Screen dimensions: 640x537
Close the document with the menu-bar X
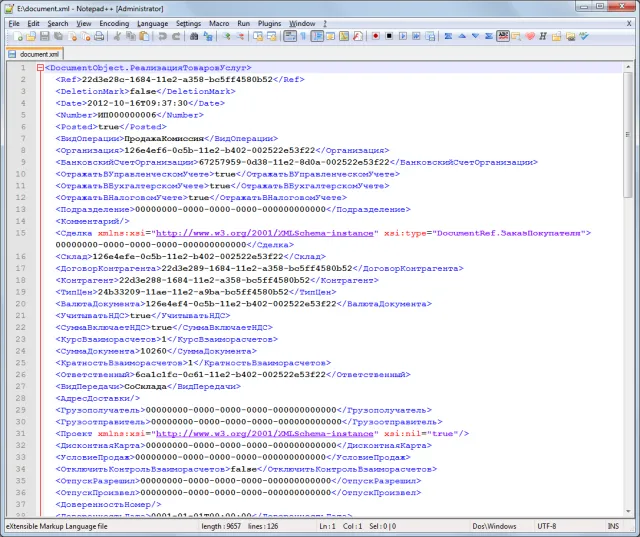point(629,24)
